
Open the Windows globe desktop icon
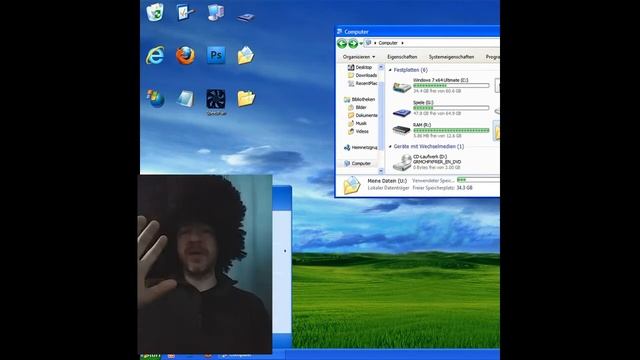pos(156,98)
